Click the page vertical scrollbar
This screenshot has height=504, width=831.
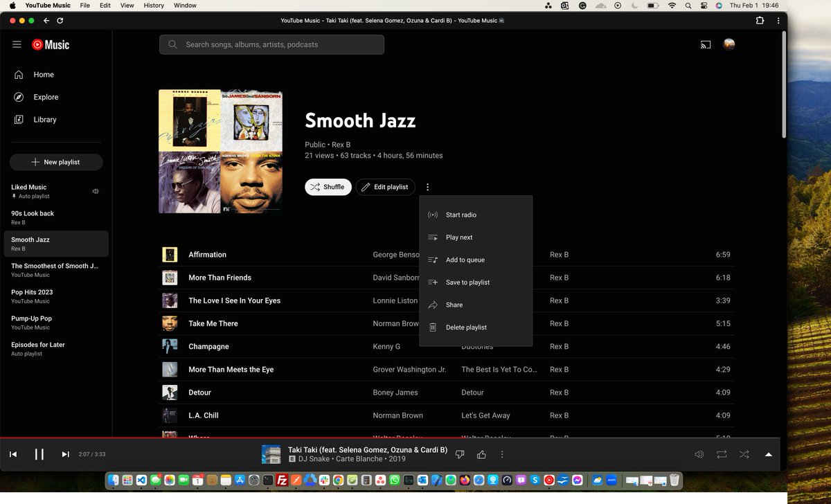point(784,83)
